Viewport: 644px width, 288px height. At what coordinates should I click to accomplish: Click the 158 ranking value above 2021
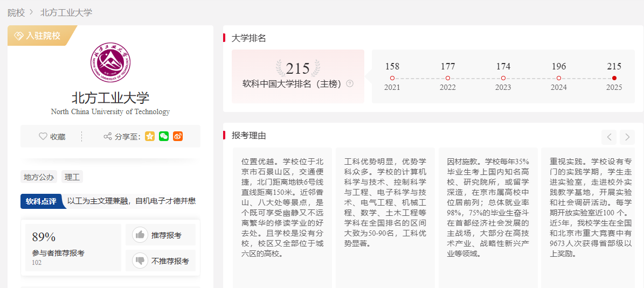point(392,66)
